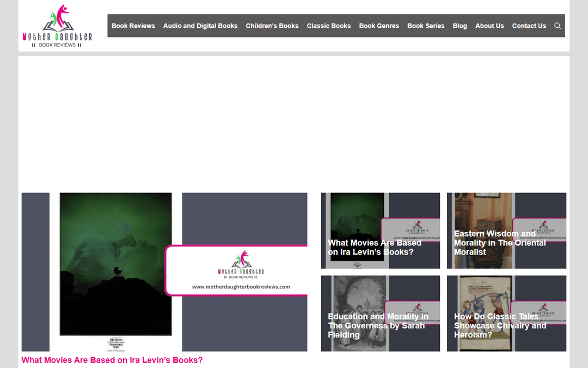588x368 pixels.
Task: Open the Book Genres menu item
Action: click(379, 26)
